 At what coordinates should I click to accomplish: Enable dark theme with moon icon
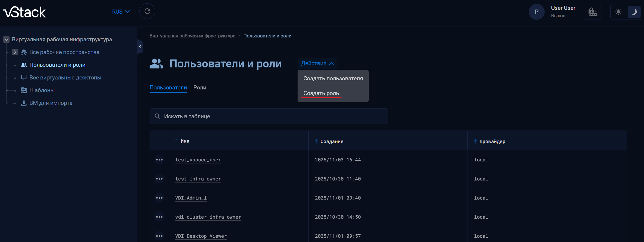pyautogui.click(x=634, y=12)
